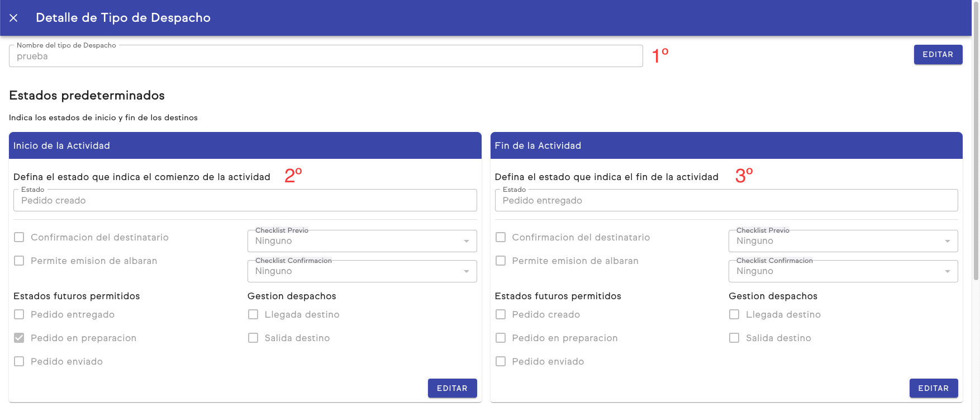This screenshot has width=980, height=420.
Task: Enable Confirmacion del destinatario in Inicio
Action: [18, 237]
